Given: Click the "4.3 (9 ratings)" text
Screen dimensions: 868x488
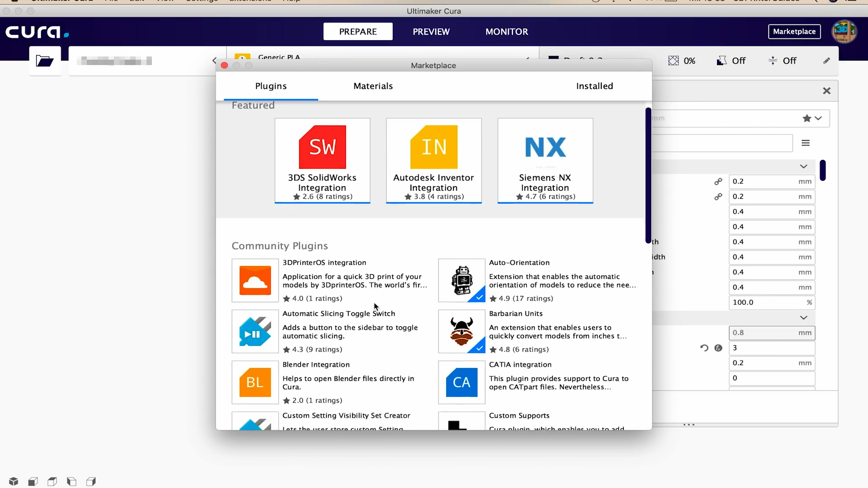Looking at the screenshot, I should (x=317, y=349).
